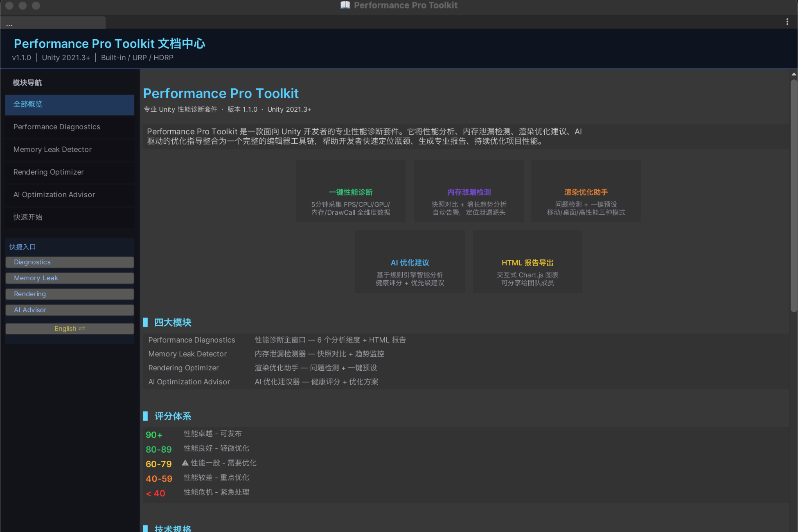Open the three-dot window options menu
This screenshot has width=798, height=532.
click(x=787, y=22)
